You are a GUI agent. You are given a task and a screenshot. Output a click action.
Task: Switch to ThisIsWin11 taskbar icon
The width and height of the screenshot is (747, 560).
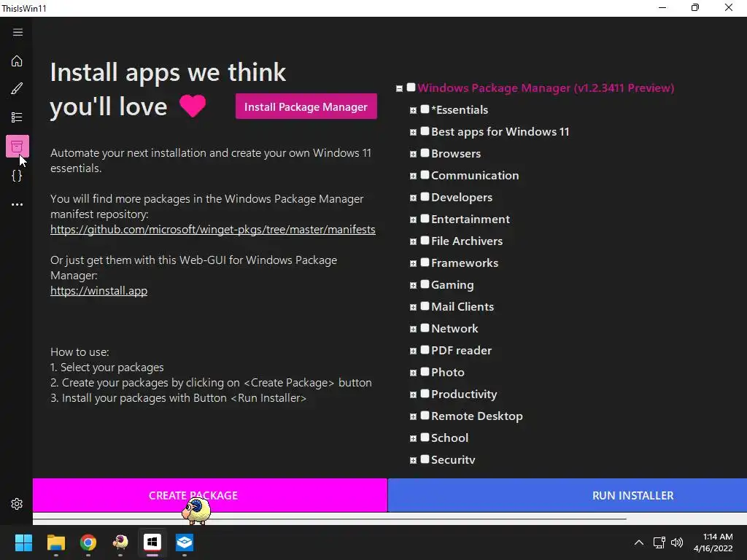[152, 542]
